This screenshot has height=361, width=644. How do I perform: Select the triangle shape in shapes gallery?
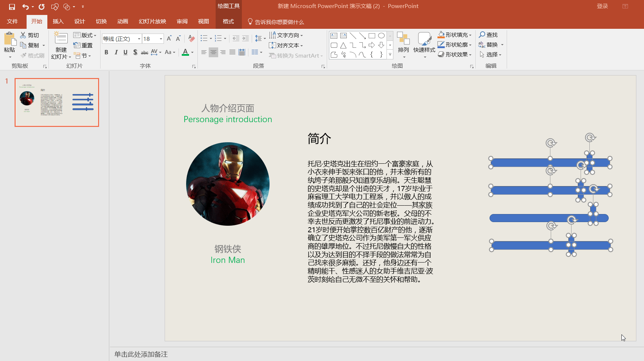click(343, 45)
